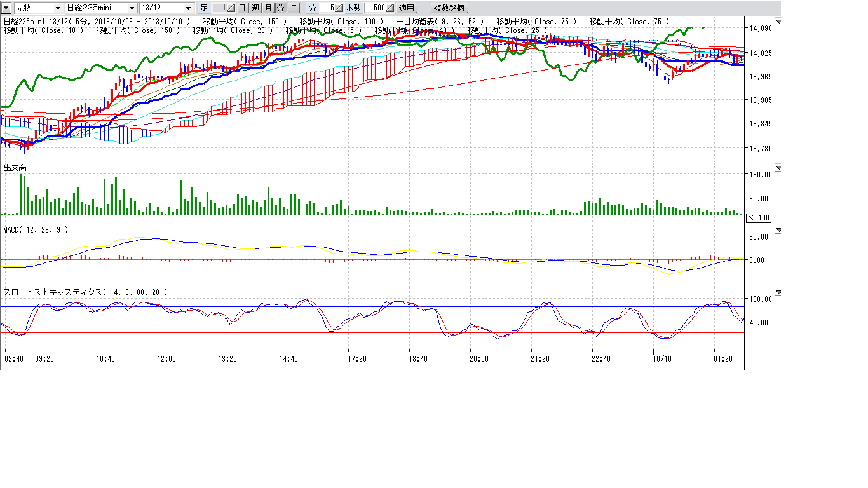This screenshot has width=868, height=488.
Task: Open the MACD panel menu arrow
Action: tap(778, 230)
